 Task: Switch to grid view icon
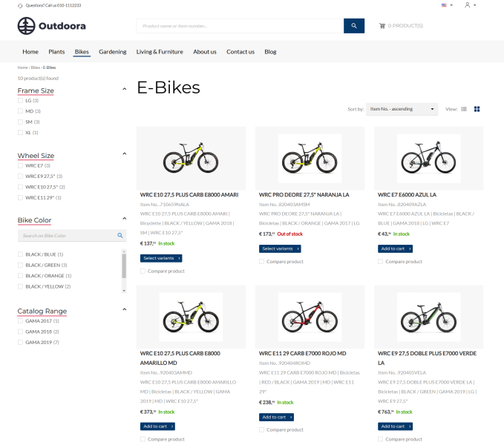point(477,109)
